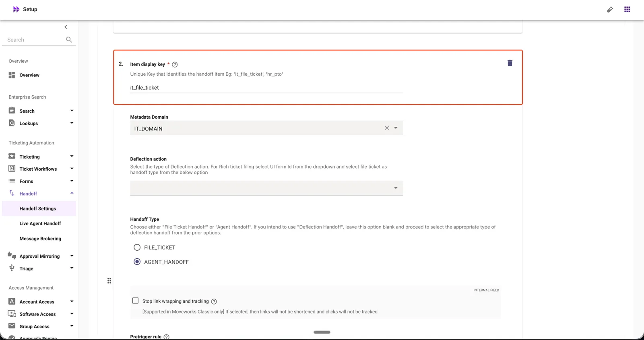Click the Forms list icon
This screenshot has height=340, width=644.
(x=12, y=181)
